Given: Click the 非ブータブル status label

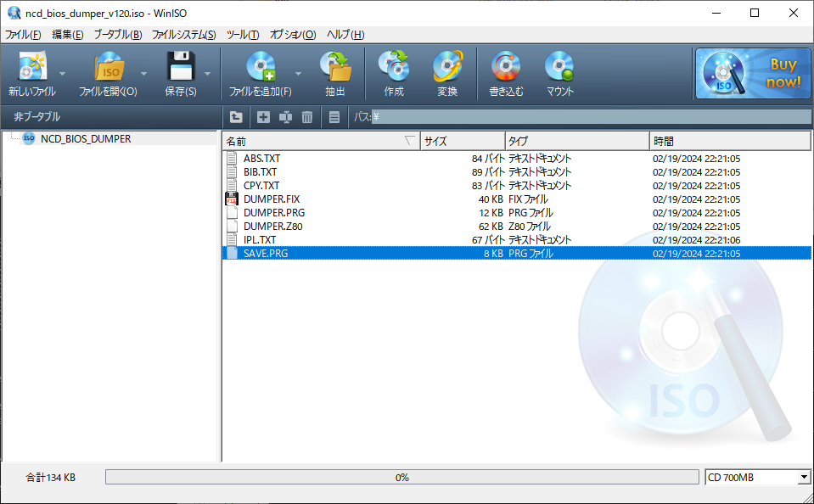Looking at the screenshot, I should 36,117.
